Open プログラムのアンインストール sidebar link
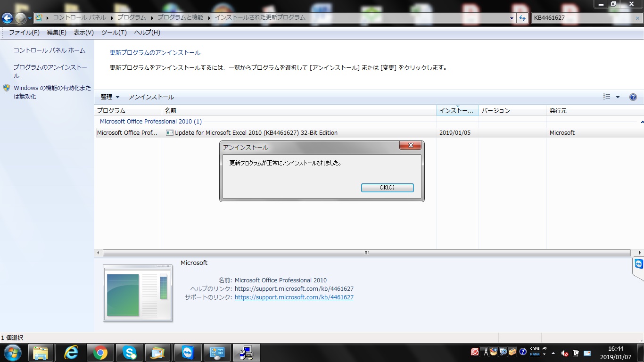644x362 pixels. tap(50, 72)
